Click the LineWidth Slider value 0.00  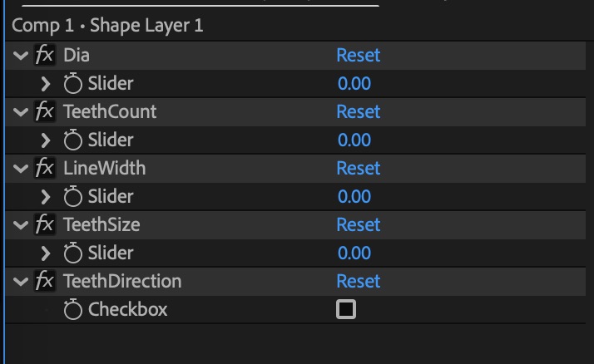[354, 197]
